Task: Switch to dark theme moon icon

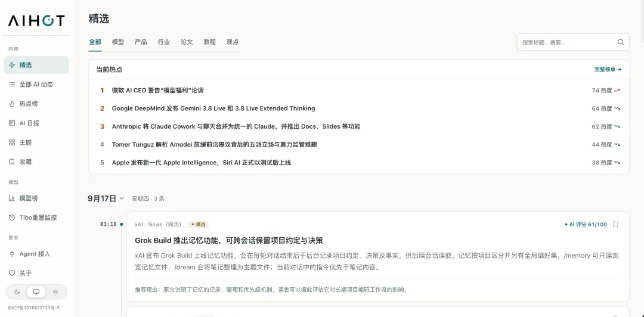Action: 17,292
